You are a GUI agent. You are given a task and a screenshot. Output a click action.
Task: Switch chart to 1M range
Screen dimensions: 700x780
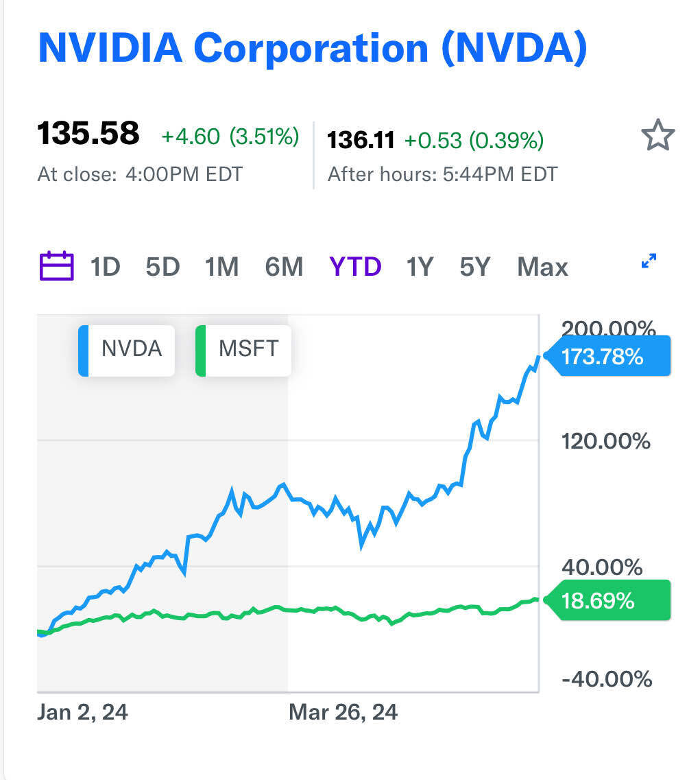[x=221, y=266]
